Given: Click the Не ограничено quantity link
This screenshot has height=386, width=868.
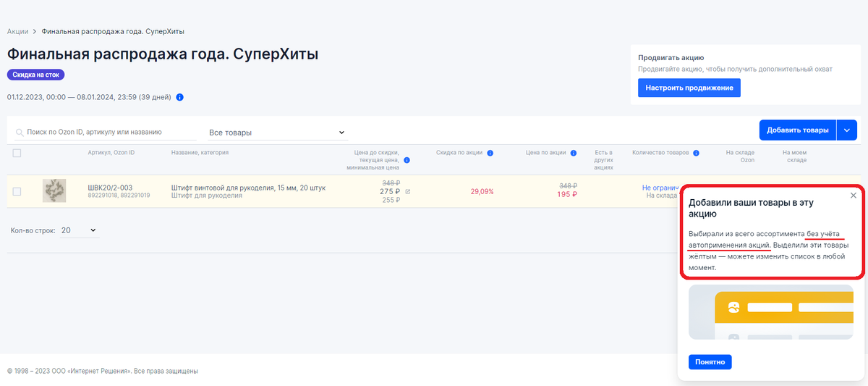Looking at the screenshot, I should (660, 188).
